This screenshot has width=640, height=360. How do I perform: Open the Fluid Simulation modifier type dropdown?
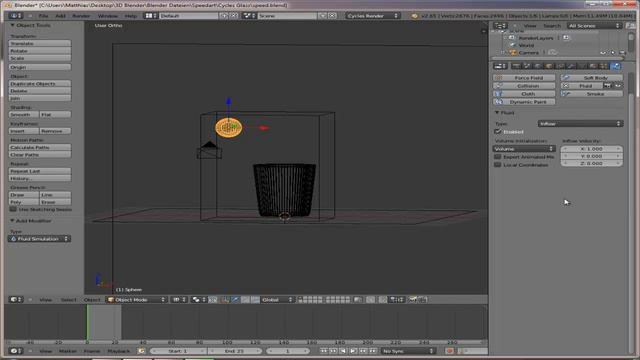click(40, 239)
